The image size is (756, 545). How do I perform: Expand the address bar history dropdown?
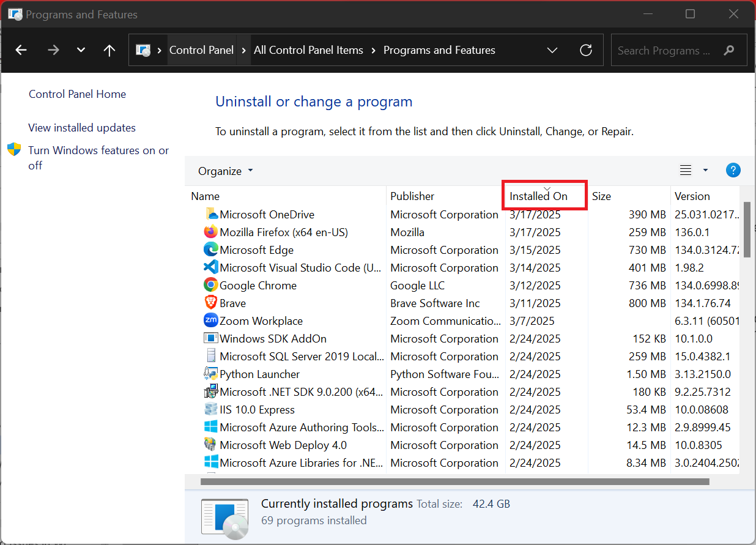pos(552,50)
